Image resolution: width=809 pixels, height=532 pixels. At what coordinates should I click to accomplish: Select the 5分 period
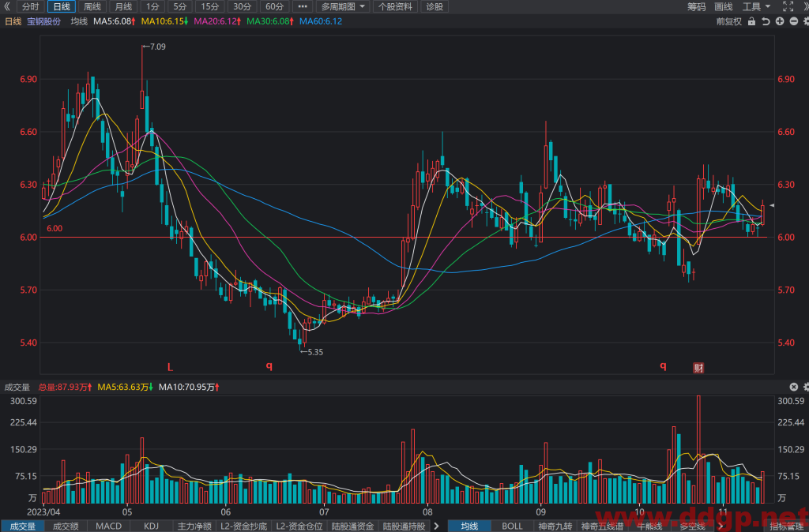click(179, 6)
